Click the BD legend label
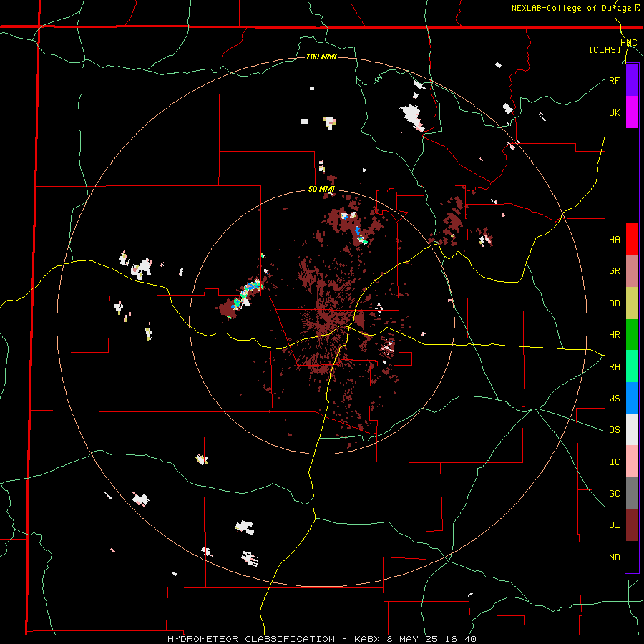The width and height of the screenshot is (644, 644). tap(614, 303)
